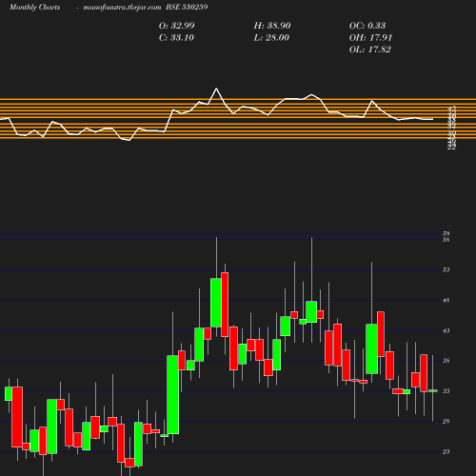Click the price axis label '59'

446,234
